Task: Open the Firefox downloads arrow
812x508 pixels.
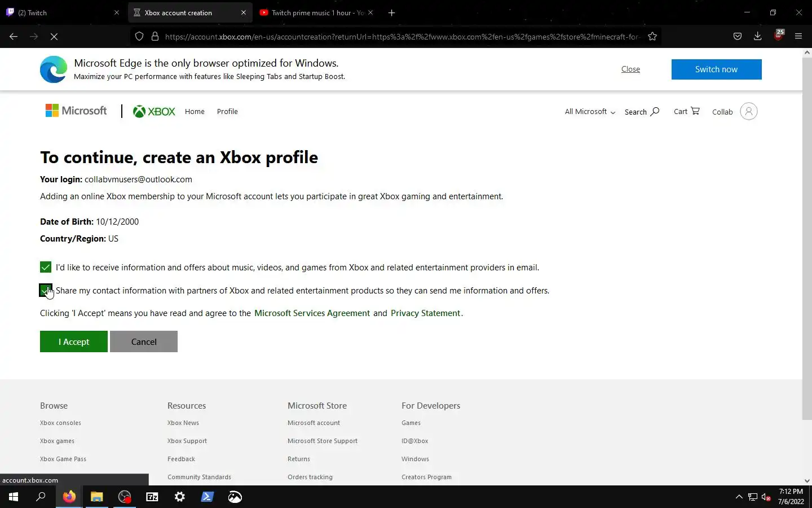Action: [757, 36]
